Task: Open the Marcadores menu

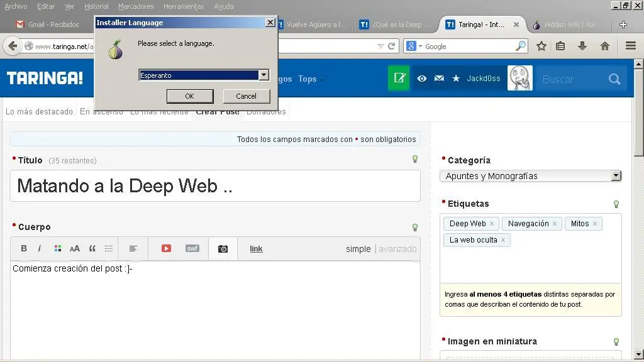Action: tap(136, 6)
